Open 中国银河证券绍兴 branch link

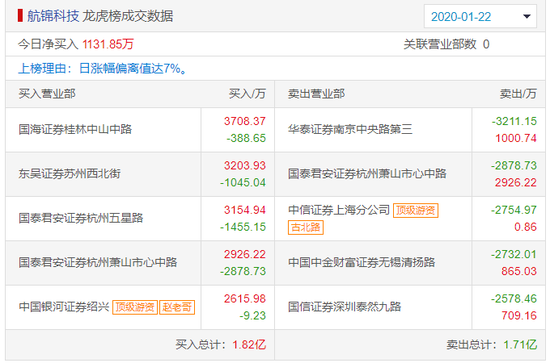(64, 307)
